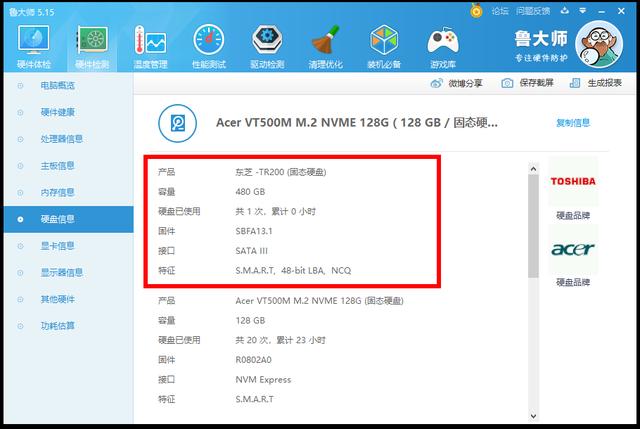This screenshot has width=640, height=429.
Task: Open the title bar dropdown menu arrow
Action: coord(582,11)
